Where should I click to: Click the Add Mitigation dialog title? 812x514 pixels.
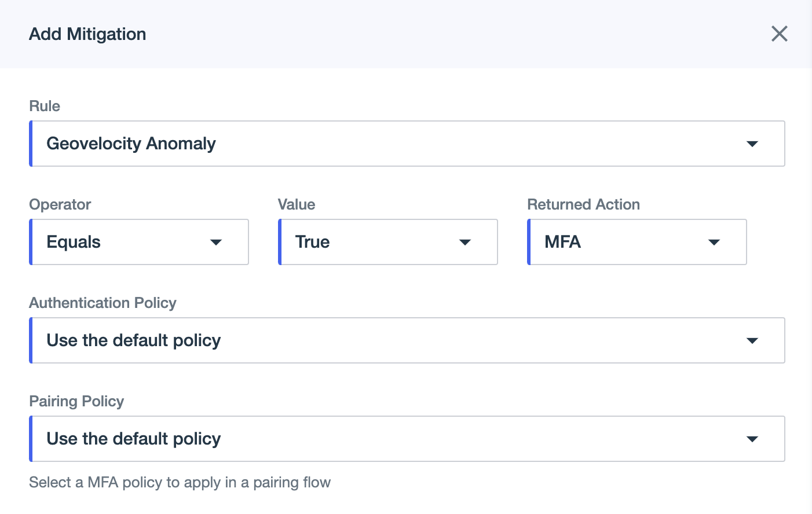87,34
